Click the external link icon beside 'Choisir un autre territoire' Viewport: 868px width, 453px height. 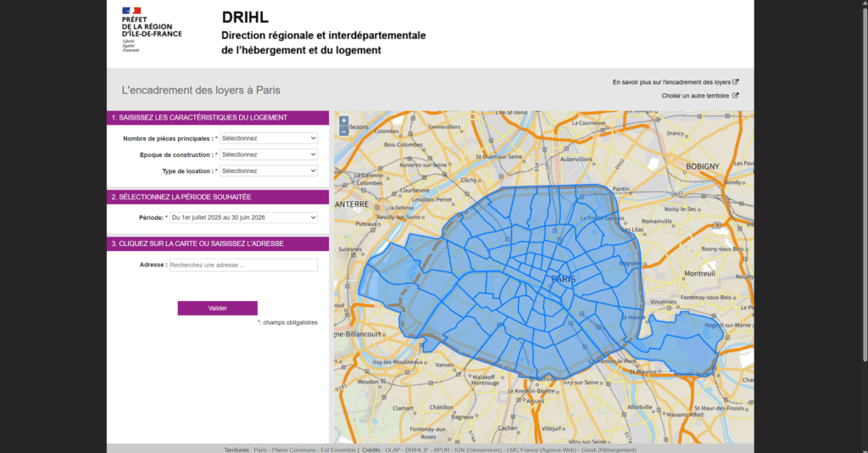[x=736, y=95]
